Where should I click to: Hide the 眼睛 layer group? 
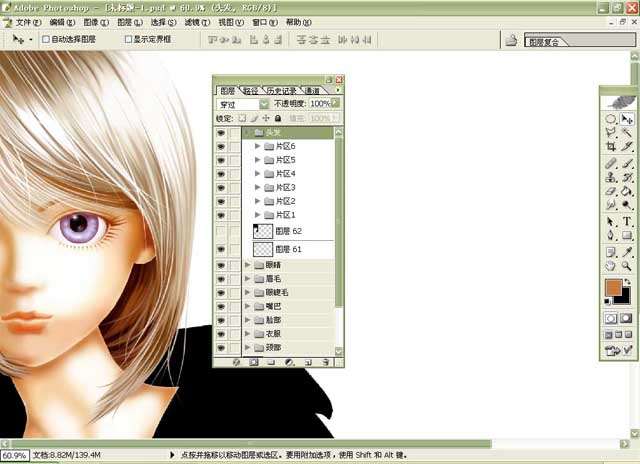point(221,265)
